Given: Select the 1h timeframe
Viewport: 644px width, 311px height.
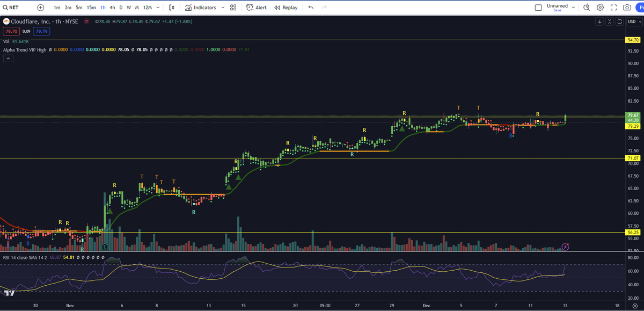Looking at the screenshot, I should click(x=103, y=8).
